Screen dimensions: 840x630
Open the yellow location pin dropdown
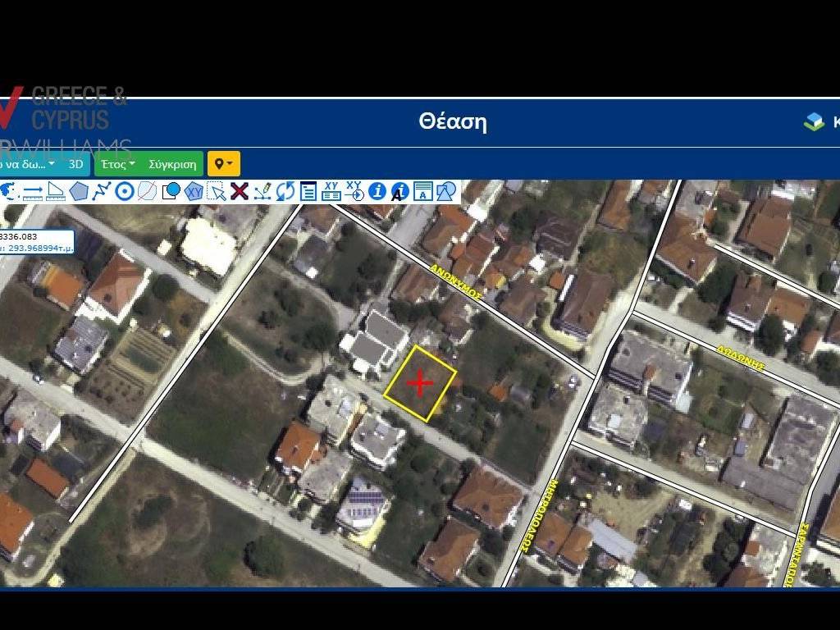(223, 164)
